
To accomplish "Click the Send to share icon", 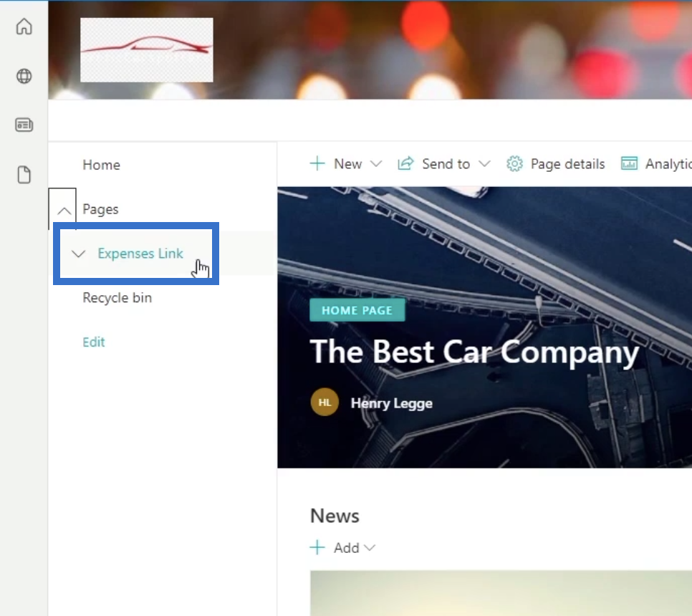I will pyautogui.click(x=405, y=164).
